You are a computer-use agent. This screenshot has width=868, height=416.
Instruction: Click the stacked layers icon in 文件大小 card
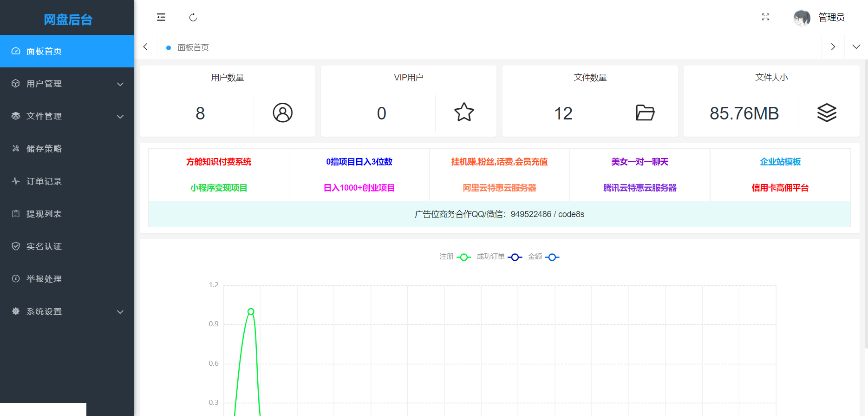click(x=827, y=112)
